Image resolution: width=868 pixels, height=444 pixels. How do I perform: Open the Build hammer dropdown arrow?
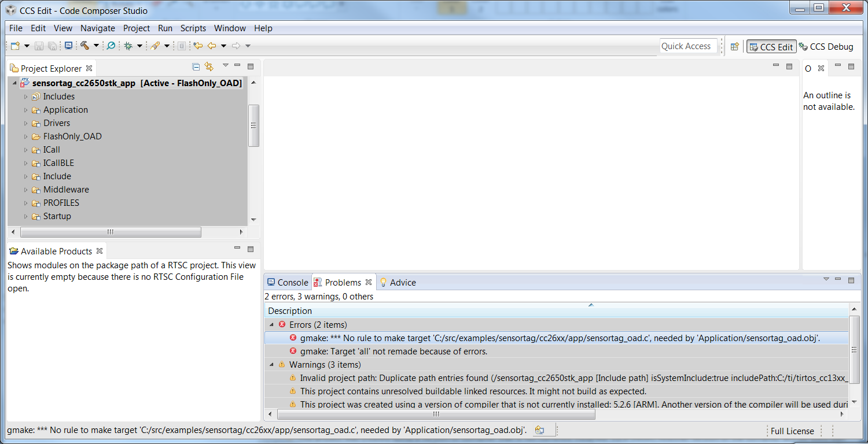point(96,46)
